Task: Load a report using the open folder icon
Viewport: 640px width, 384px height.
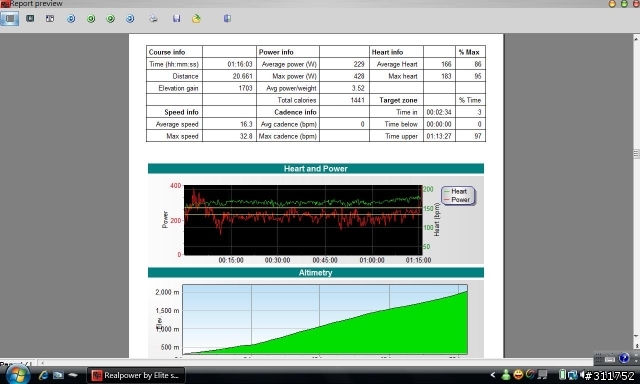Action: pyautogui.click(x=196, y=18)
